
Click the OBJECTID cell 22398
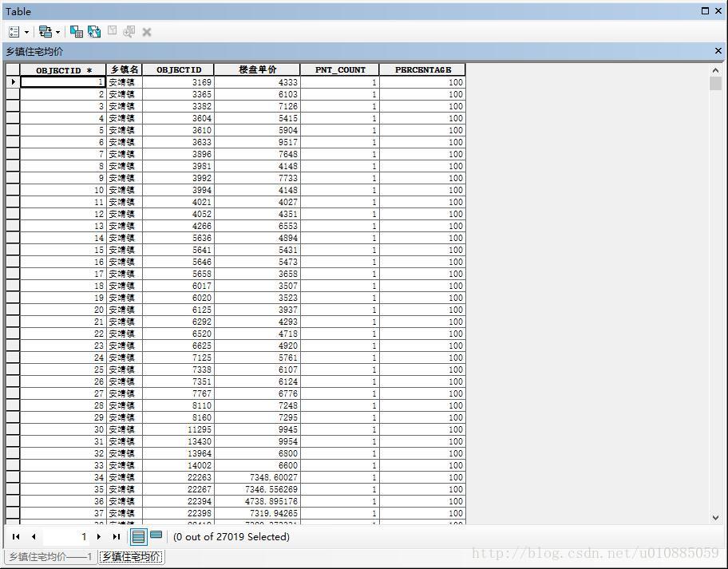coord(178,513)
